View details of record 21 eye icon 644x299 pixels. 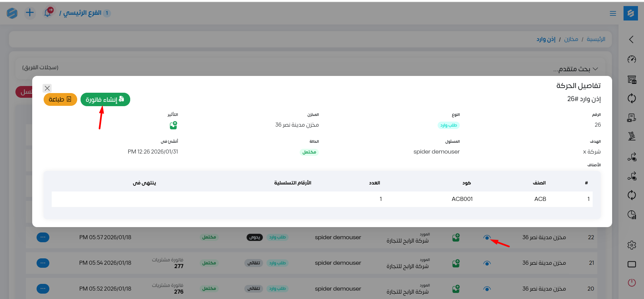pyautogui.click(x=487, y=263)
